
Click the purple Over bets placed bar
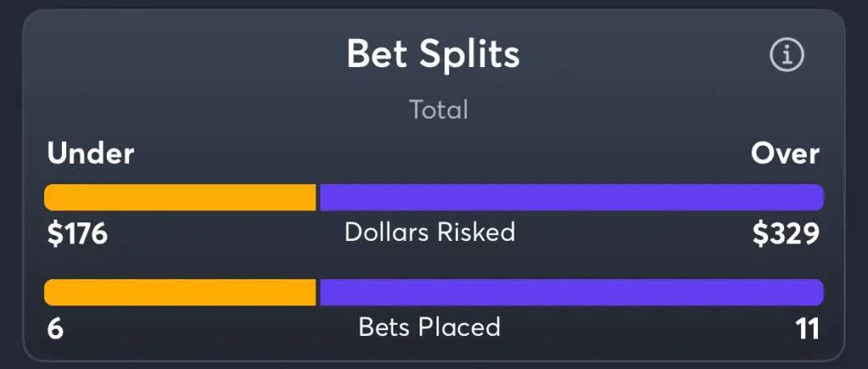point(572,292)
